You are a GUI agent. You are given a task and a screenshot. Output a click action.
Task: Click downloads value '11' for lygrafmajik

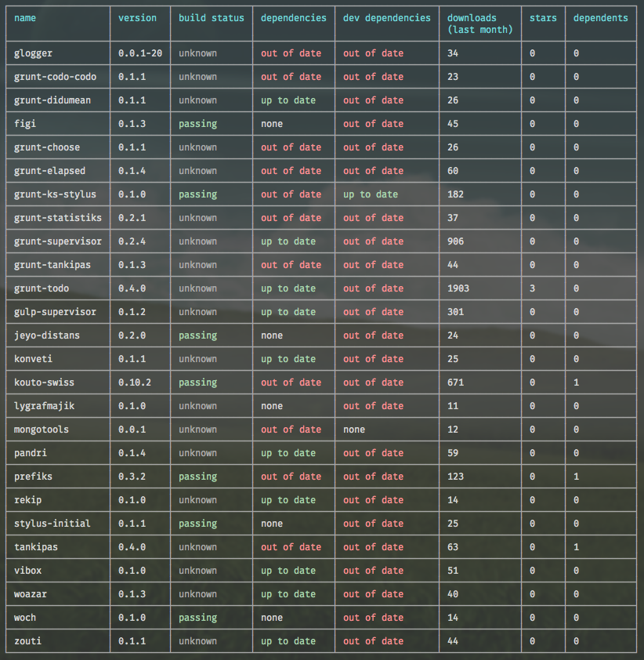click(453, 406)
